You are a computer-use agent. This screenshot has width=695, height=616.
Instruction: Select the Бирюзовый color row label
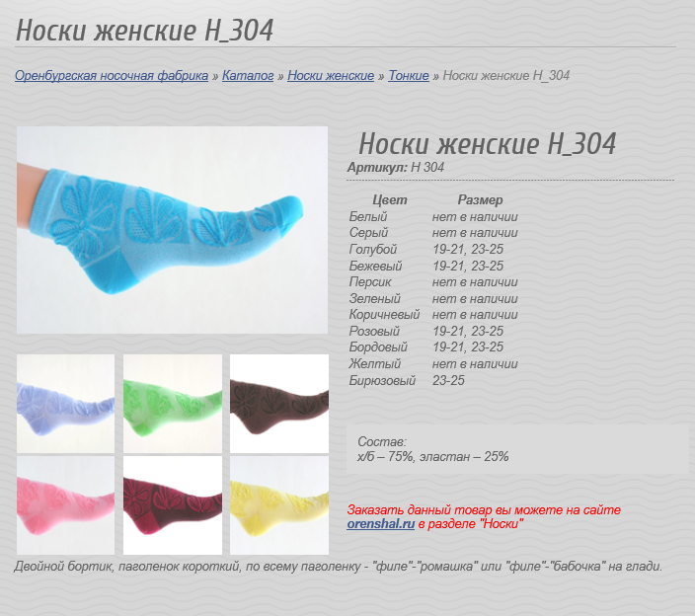[x=382, y=380]
